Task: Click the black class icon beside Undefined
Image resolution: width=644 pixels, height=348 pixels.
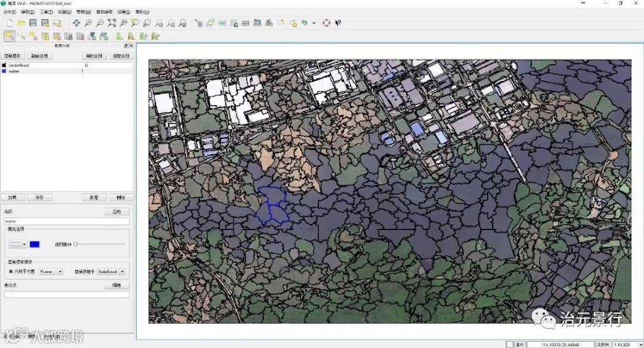Action: tap(4, 66)
